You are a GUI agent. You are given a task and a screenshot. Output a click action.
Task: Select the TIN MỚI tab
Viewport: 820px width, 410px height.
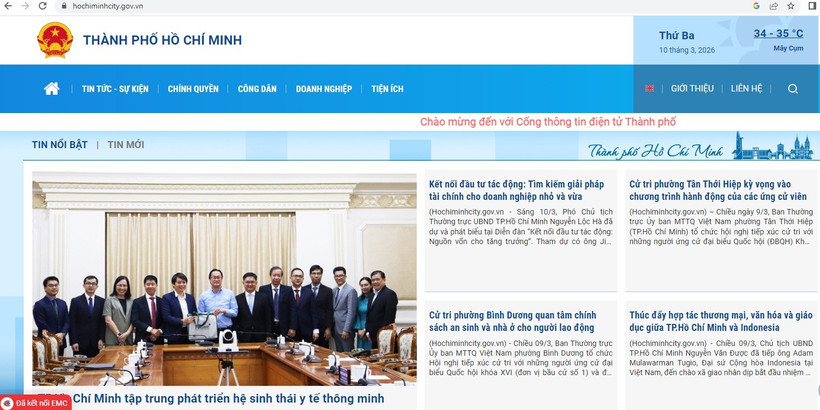(x=126, y=145)
